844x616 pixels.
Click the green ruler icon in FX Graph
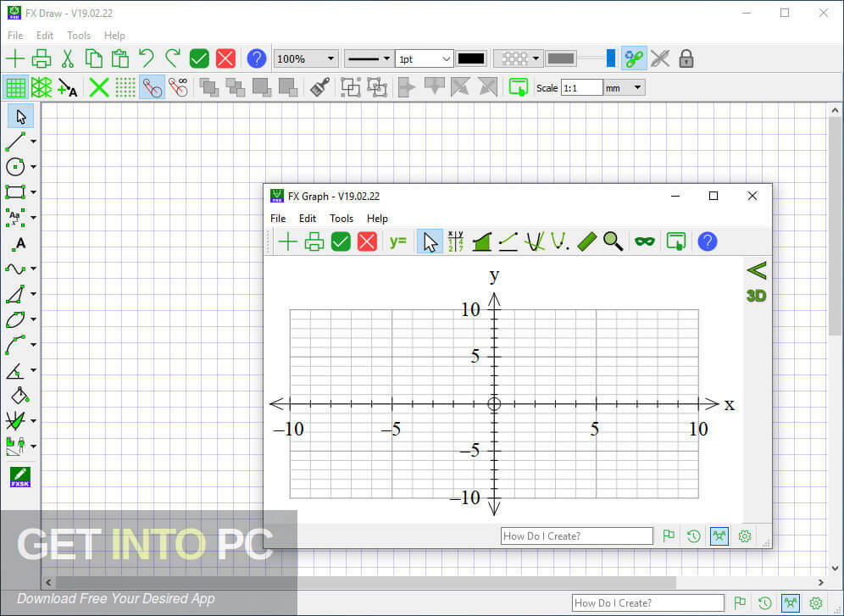coord(586,241)
